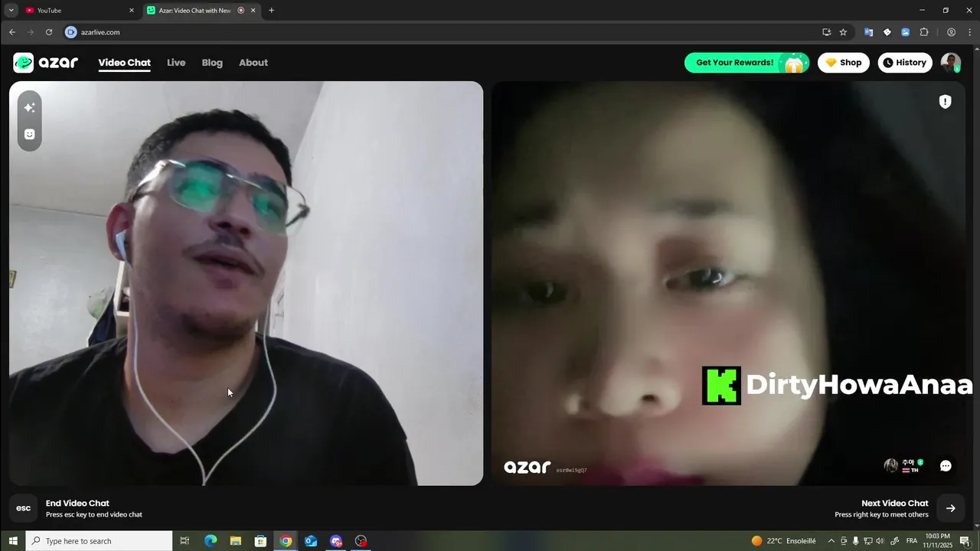Click the taskbar search box
The height and width of the screenshot is (551, 980).
(100, 541)
